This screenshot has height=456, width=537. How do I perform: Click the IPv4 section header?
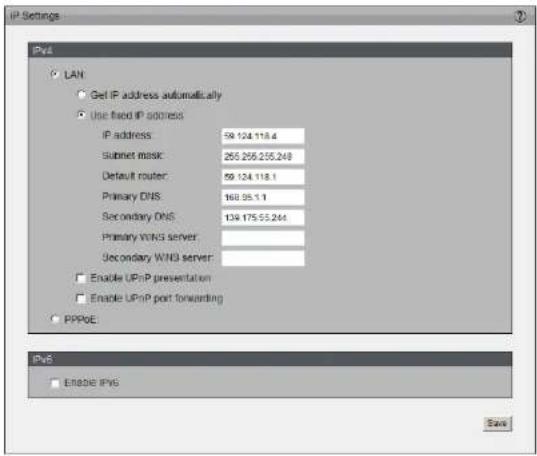pos(270,50)
